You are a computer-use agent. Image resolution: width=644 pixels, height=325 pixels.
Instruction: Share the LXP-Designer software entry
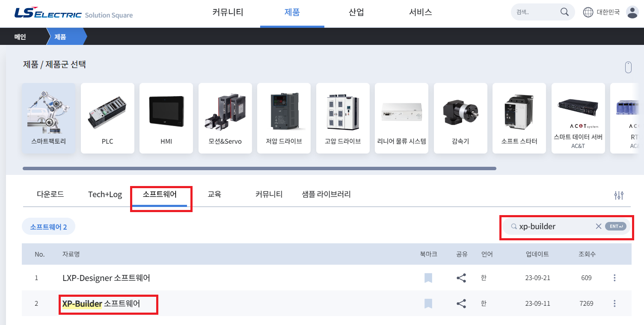tap(461, 278)
